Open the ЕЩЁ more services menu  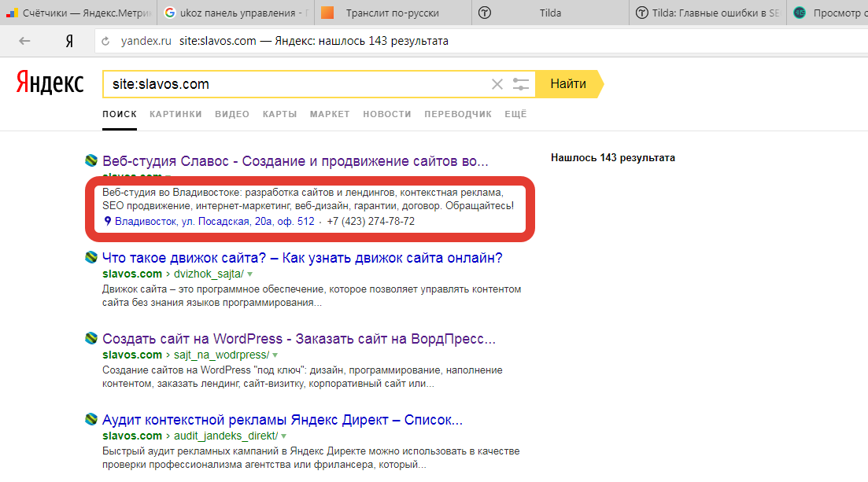click(x=515, y=114)
